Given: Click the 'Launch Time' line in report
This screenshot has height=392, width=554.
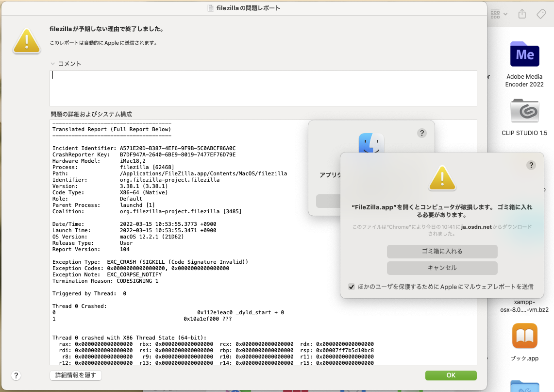Looking at the screenshot, I should coord(134,230).
